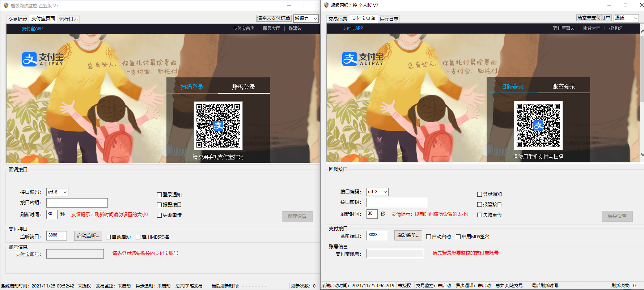Open 通道五 dropdown in Enterprise window

pyautogui.click(x=306, y=18)
